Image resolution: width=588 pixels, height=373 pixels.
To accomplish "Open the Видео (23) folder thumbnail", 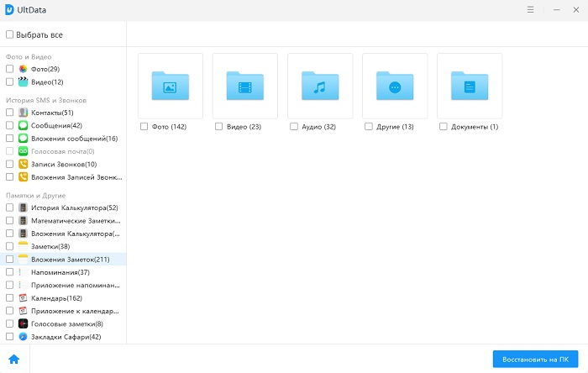I will point(245,86).
